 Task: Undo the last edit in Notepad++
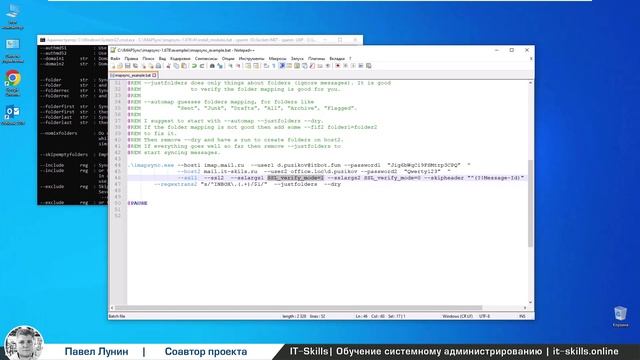click(x=194, y=66)
